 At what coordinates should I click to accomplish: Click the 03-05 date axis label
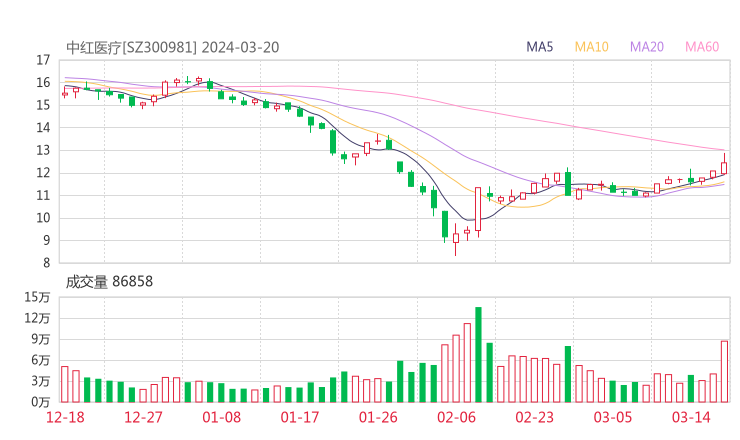pos(613,417)
